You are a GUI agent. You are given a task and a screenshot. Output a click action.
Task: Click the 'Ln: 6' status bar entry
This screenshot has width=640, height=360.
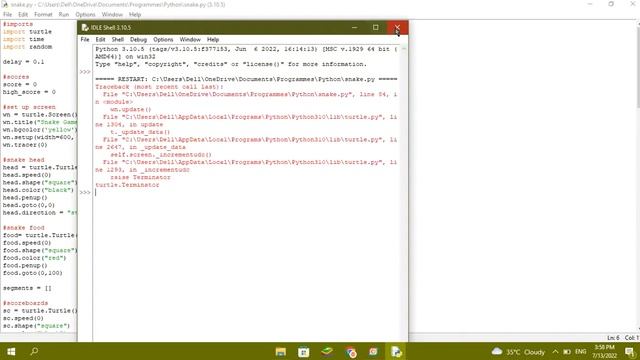coord(613,338)
